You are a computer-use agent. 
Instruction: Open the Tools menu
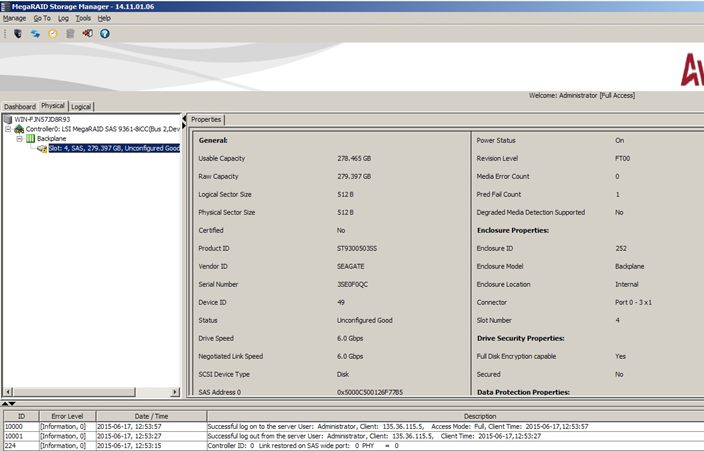click(83, 18)
